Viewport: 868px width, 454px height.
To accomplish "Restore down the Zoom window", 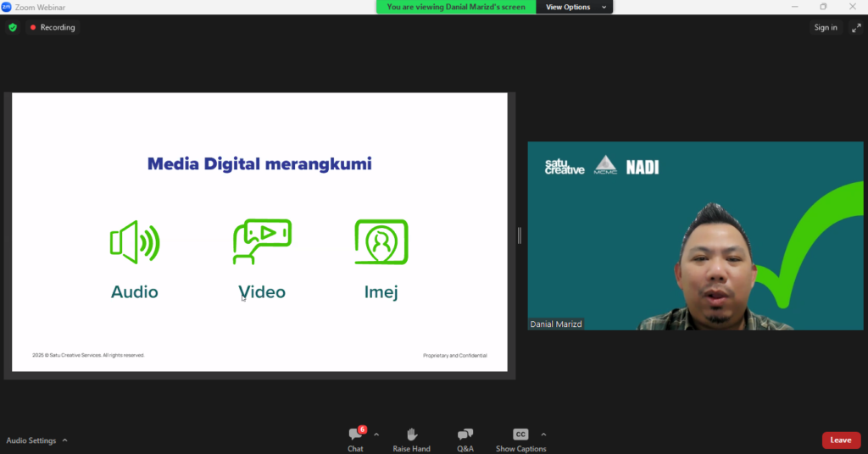I will click(823, 7).
